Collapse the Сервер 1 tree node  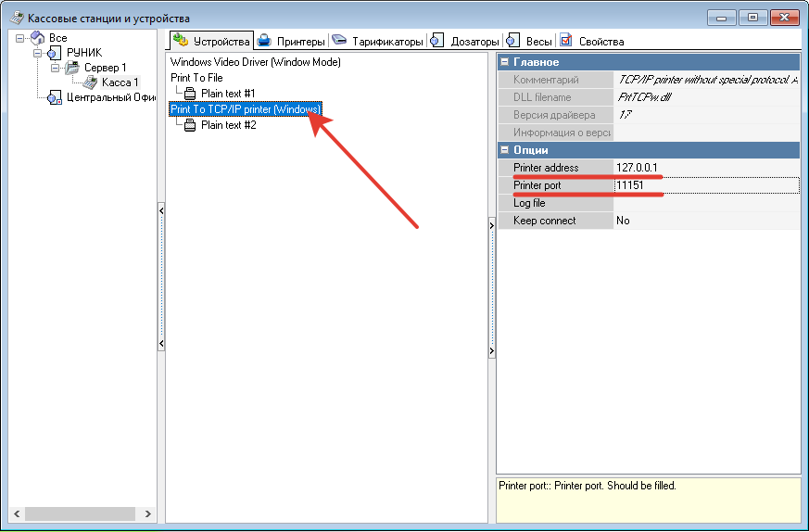(56, 68)
